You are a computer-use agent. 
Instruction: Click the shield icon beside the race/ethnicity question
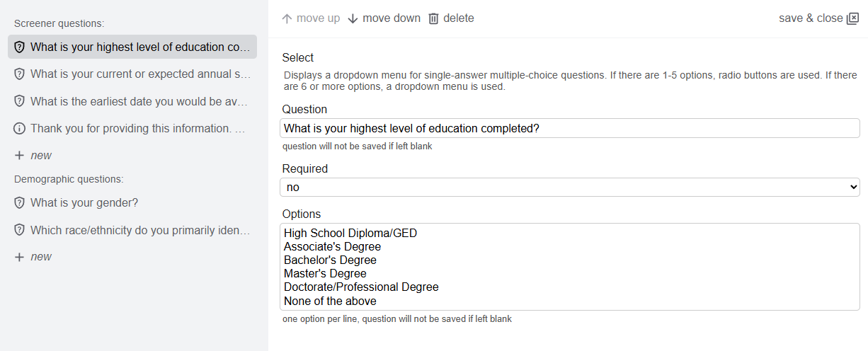(20, 230)
